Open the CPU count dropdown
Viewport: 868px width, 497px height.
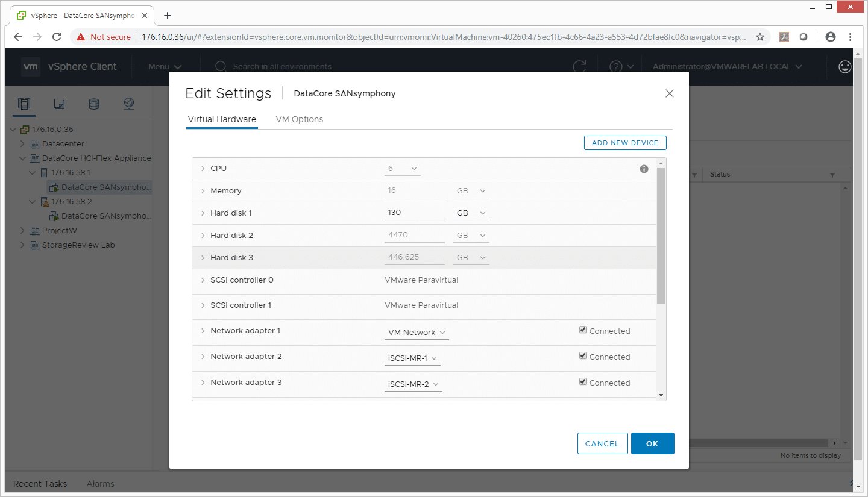click(403, 169)
